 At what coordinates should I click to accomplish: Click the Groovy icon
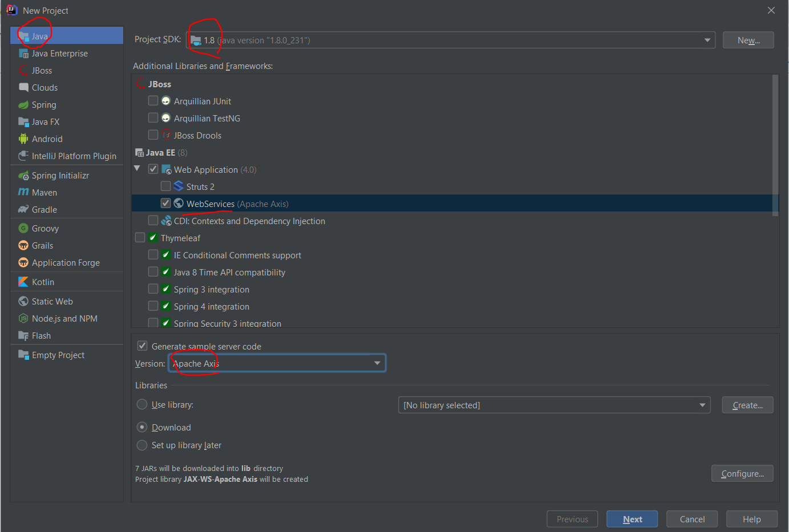pos(23,229)
